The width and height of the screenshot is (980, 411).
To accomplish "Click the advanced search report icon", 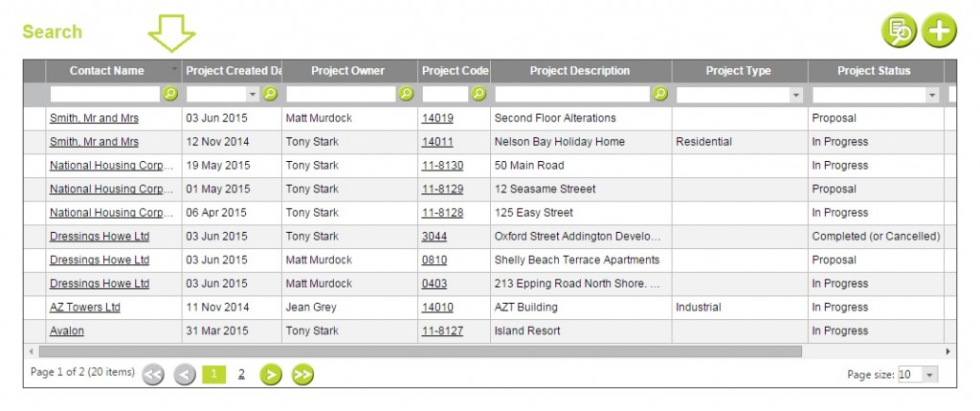I will [899, 31].
